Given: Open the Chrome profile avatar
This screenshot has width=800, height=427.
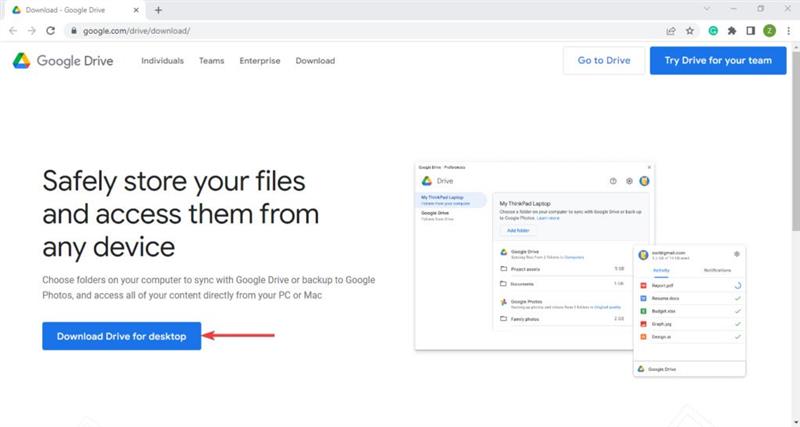Looking at the screenshot, I should (768, 31).
